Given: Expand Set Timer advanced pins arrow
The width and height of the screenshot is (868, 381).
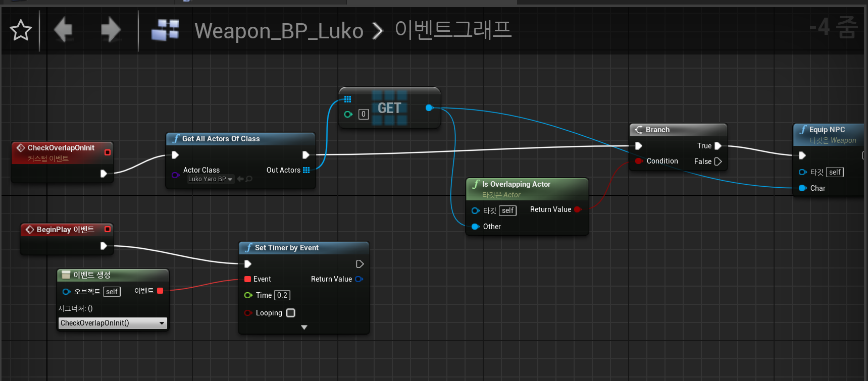Looking at the screenshot, I should click(304, 328).
